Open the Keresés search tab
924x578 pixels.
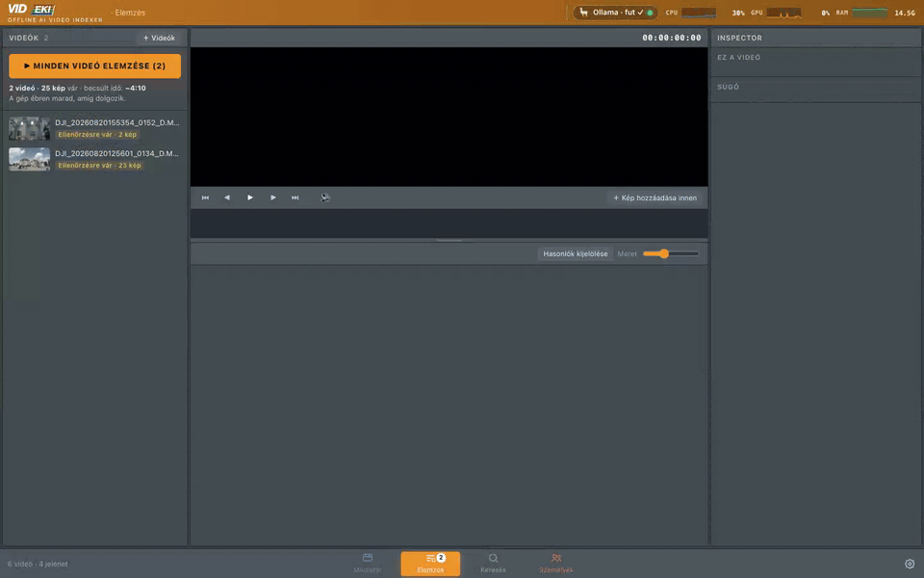pyautogui.click(x=493, y=564)
